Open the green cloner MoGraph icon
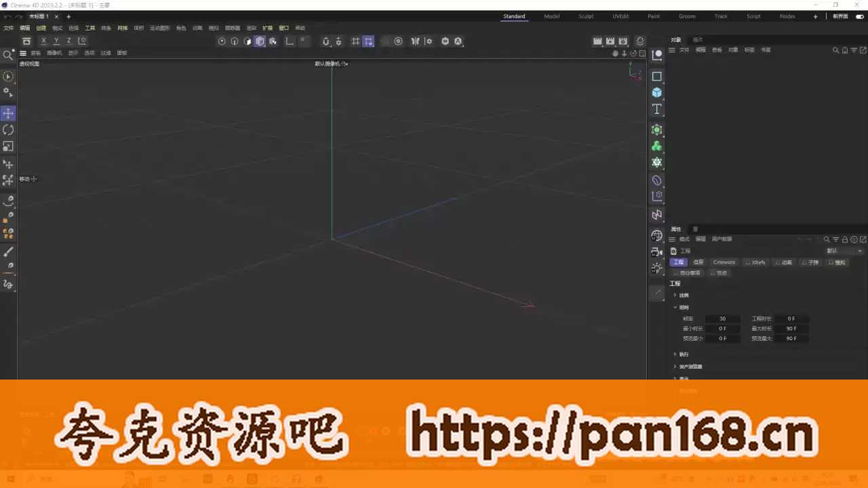This screenshot has width=868, height=488. (656, 146)
